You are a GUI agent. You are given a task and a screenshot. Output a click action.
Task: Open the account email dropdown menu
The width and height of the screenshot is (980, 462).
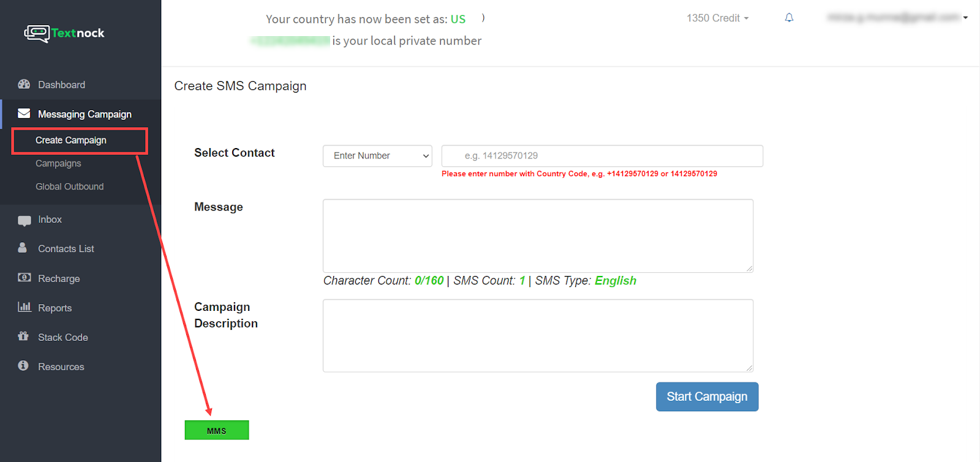[x=897, y=18]
